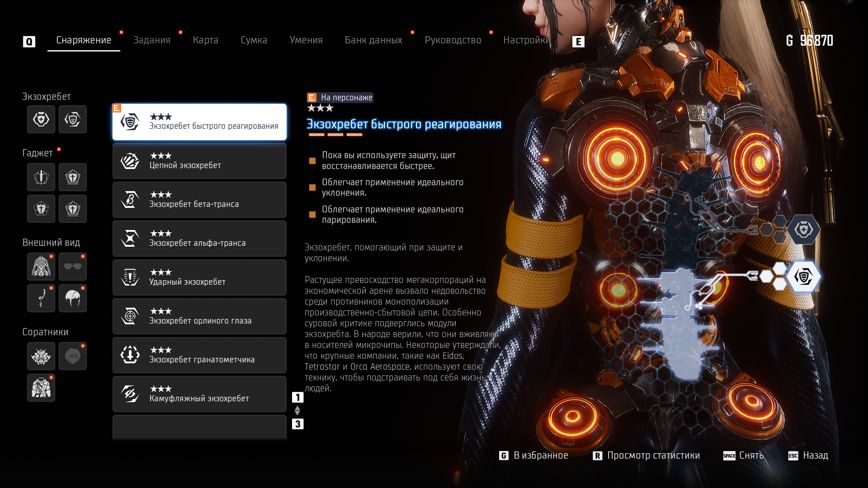
Task: Click the effect text about идеального парирования
Action: click(x=392, y=215)
